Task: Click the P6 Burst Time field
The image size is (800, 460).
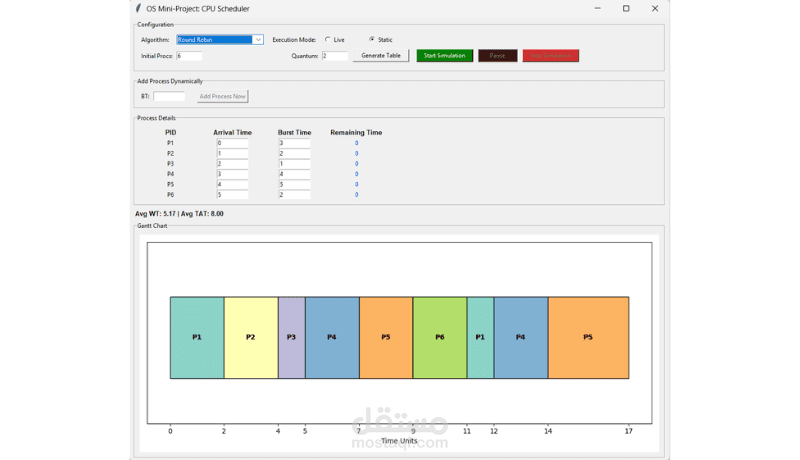Action: point(294,195)
